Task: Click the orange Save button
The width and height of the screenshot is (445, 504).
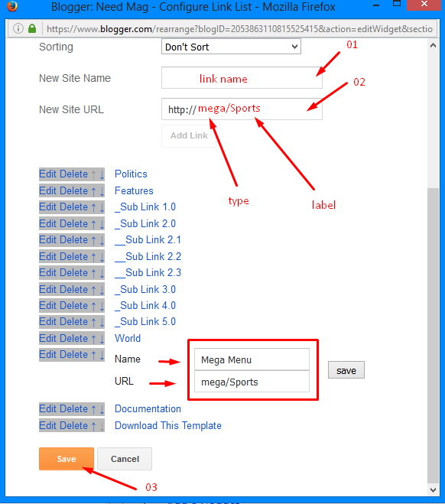Action: (x=67, y=459)
